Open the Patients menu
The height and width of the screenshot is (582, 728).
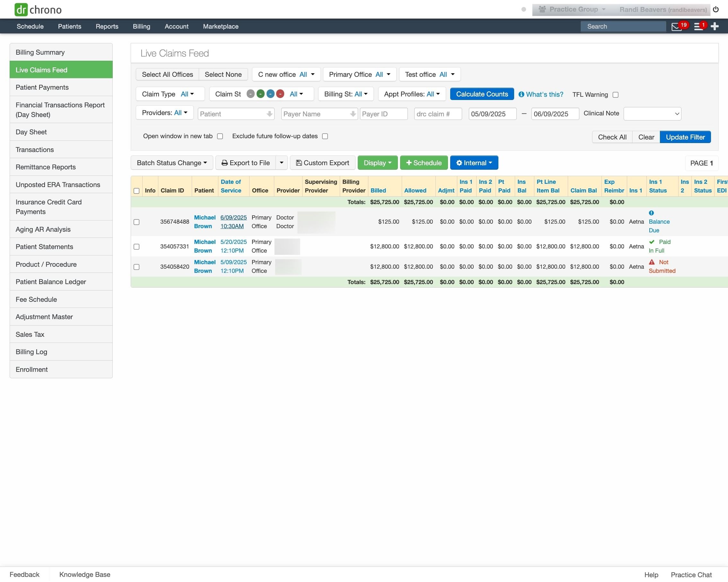point(70,26)
